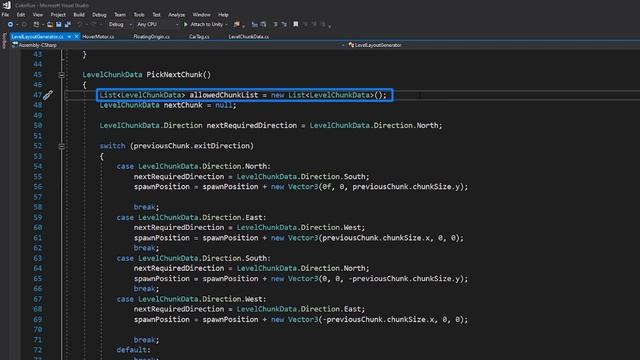The width and height of the screenshot is (640, 360).
Task: Click 'default:' label on line 72
Action: pos(133,350)
